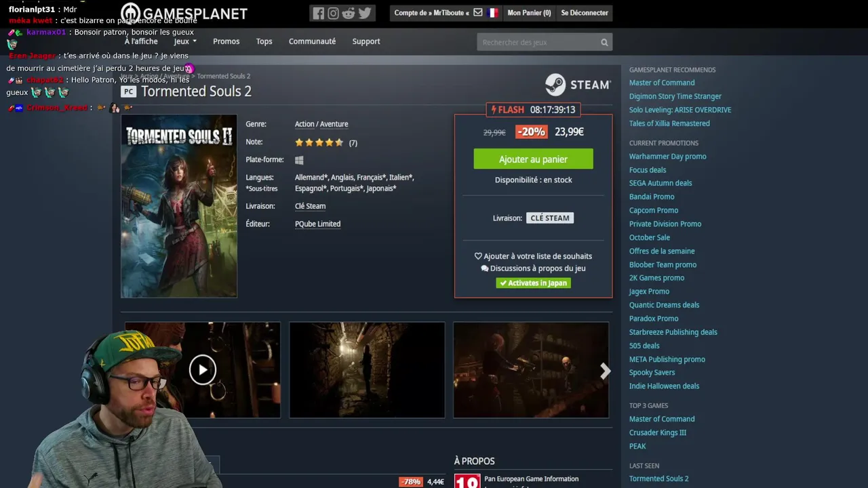Click Se Déconnecter
The image size is (868, 488).
click(585, 13)
